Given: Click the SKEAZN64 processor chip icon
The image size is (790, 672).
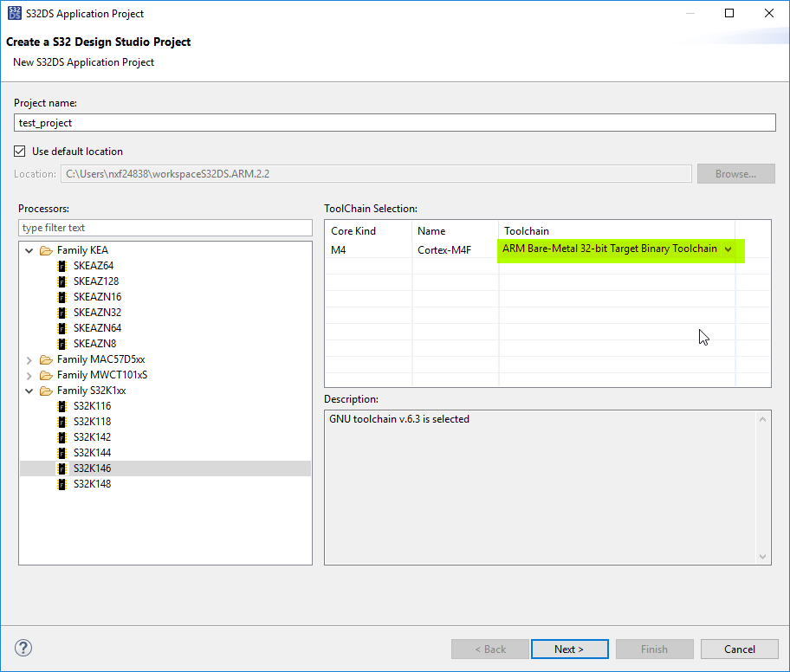Looking at the screenshot, I should (62, 328).
